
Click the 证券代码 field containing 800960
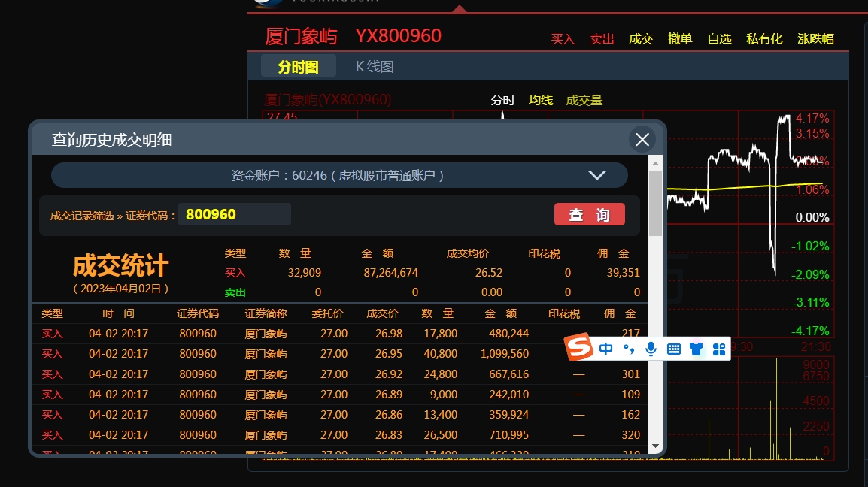point(235,214)
